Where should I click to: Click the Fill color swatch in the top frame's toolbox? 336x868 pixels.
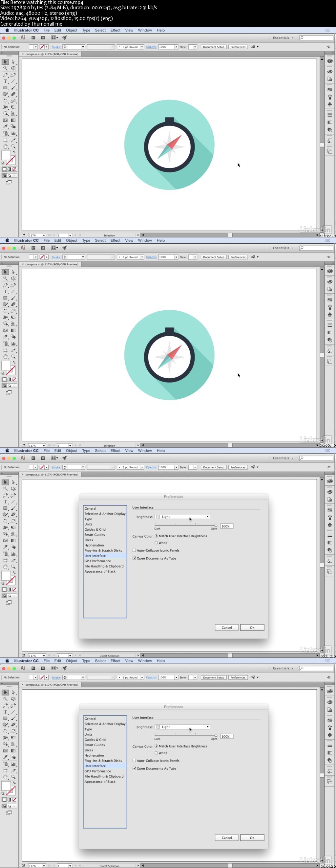tap(6, 155)
